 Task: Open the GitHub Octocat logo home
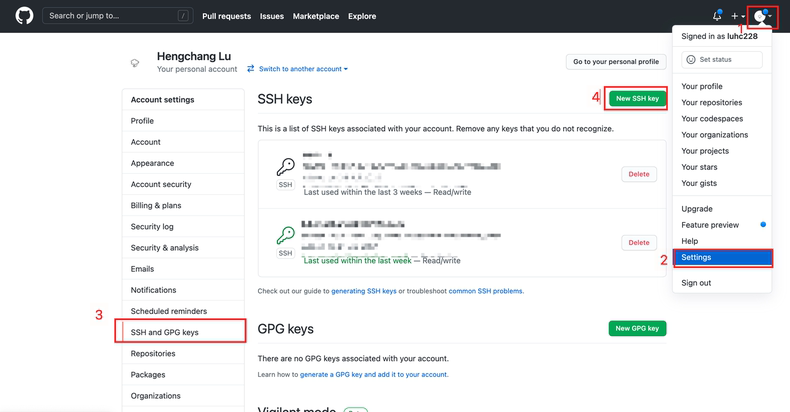(x=24, y=16)
